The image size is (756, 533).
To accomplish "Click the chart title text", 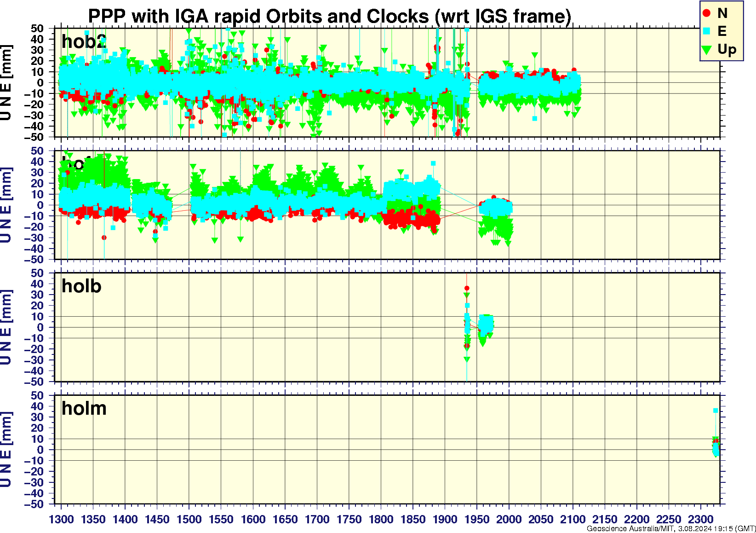I will click(x=329, y=17).
